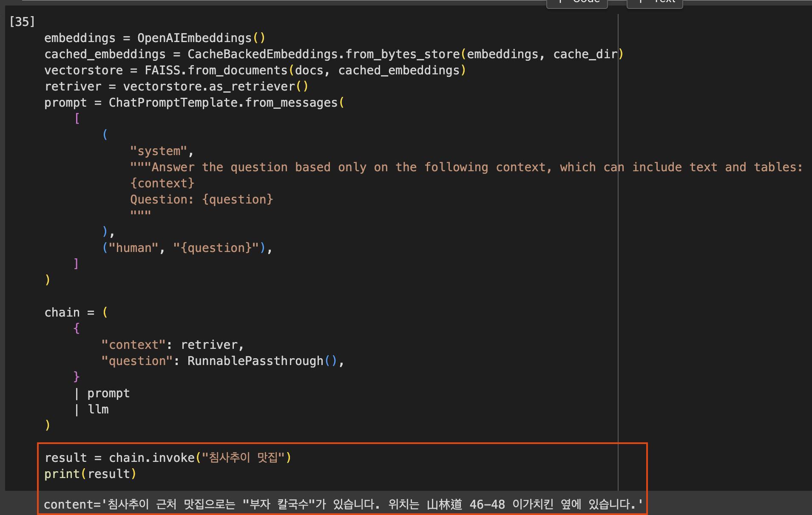Click the chain.invoke call line

point(168,458)
